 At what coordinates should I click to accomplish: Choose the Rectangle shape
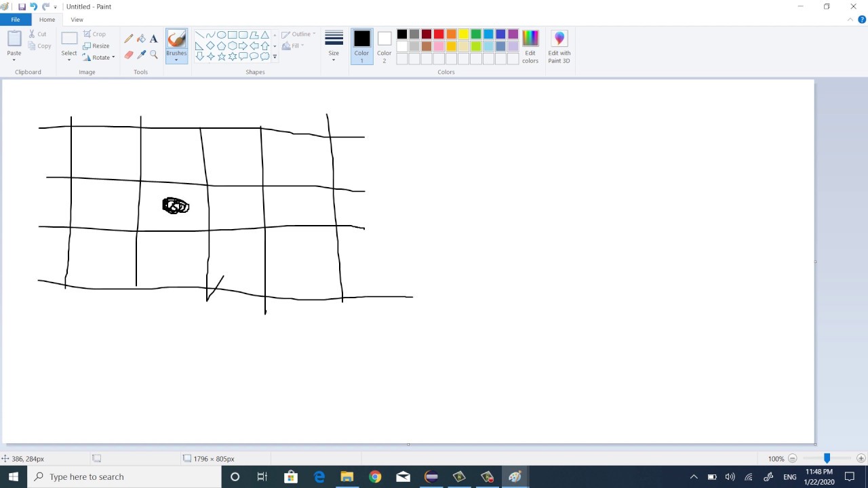(x=232, y=35)
